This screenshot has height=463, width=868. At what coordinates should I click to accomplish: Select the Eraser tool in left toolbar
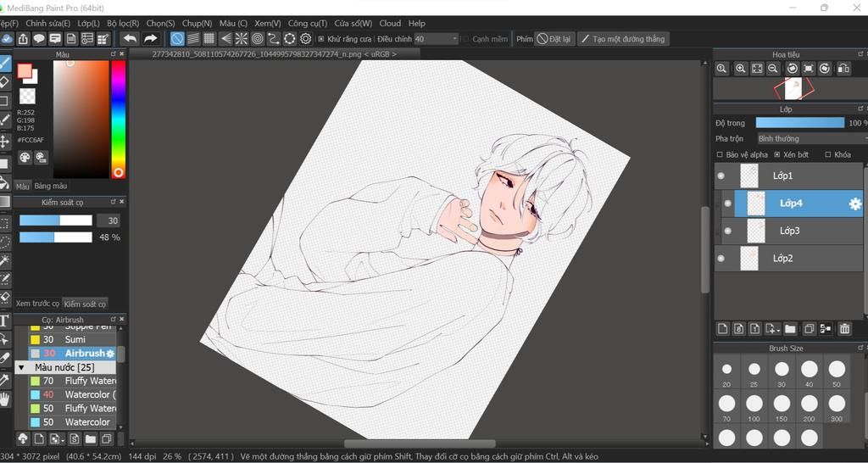pyautogui.click(x=4, y=82)
